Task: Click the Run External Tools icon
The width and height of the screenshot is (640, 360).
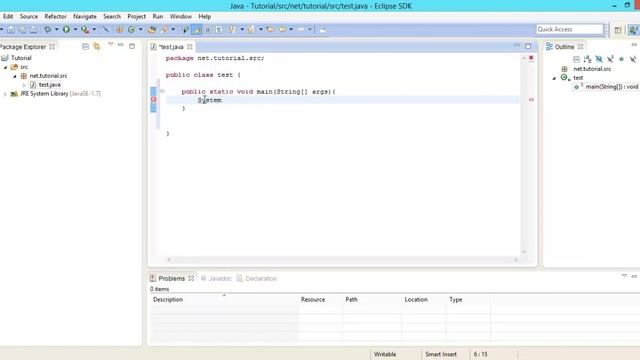Action: pos(84,29)
